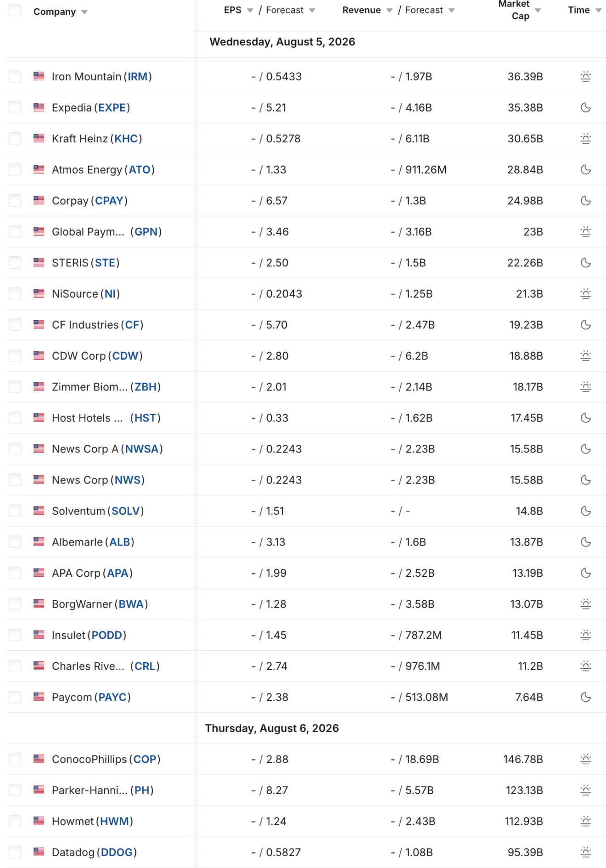Sort by the Revenue column header
606x868 pixels.
pos(361,10)
